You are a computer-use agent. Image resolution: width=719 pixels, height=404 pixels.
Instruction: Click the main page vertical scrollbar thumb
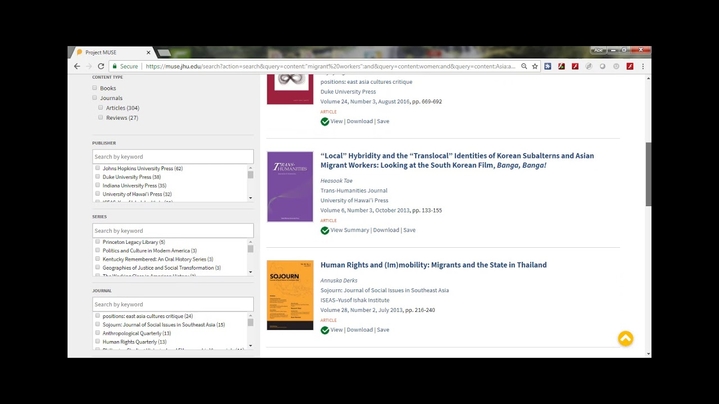648,174
